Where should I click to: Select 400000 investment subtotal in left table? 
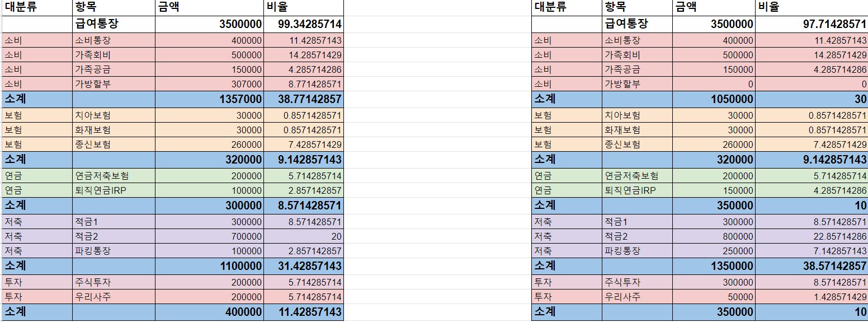[x=209, y=312]
